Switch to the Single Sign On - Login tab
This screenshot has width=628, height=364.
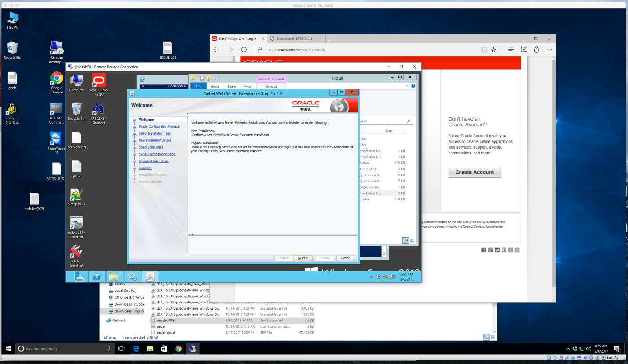click(238, 39)
